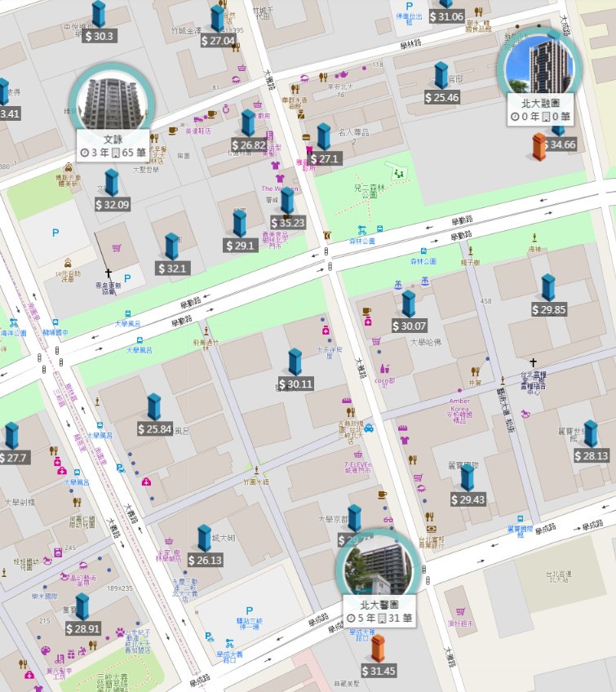Open the 北大融園 0年 0筆 info label

click(x=541, y=110)
